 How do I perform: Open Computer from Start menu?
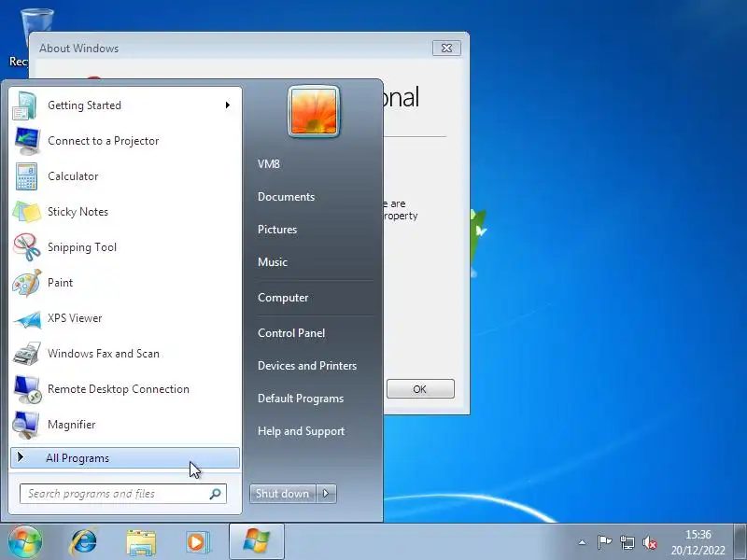(283, 298)
